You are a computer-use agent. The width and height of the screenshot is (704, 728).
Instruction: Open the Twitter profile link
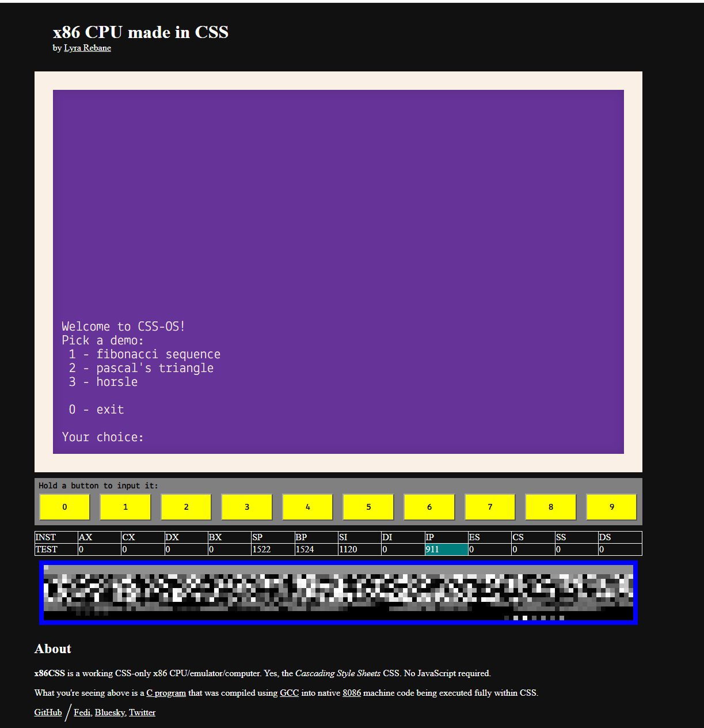point(142,712)
